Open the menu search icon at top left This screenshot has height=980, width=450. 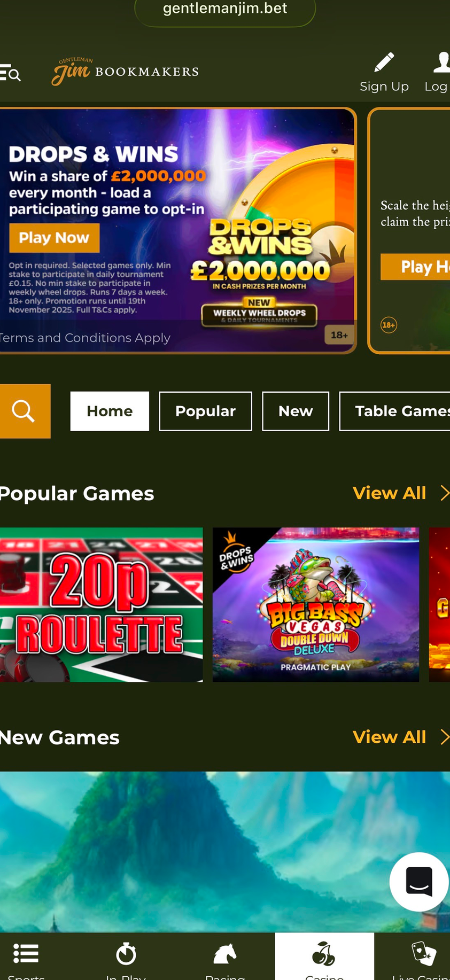[x=10, y=72]
